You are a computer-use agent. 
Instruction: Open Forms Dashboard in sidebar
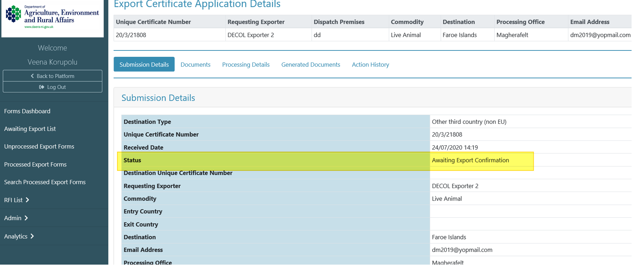27,111
